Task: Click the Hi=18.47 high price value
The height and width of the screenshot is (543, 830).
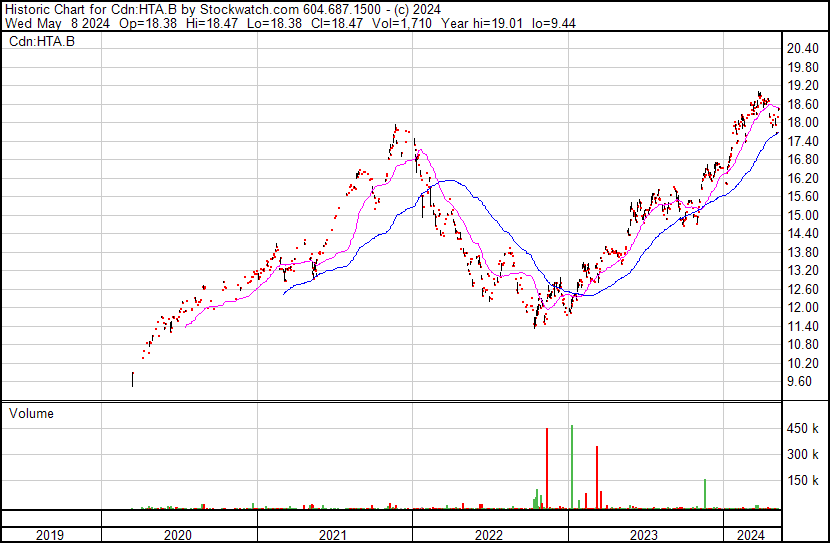Action: [212, 23]
